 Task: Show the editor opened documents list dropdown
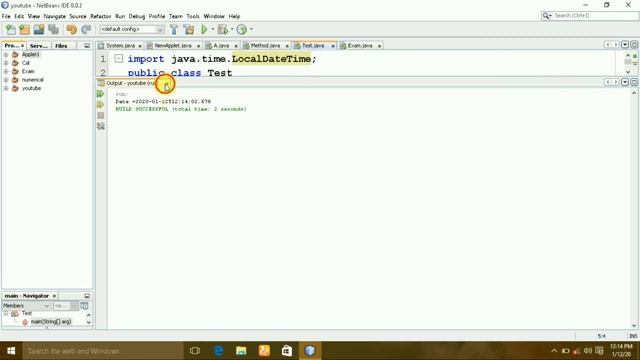tap(625, 44)
